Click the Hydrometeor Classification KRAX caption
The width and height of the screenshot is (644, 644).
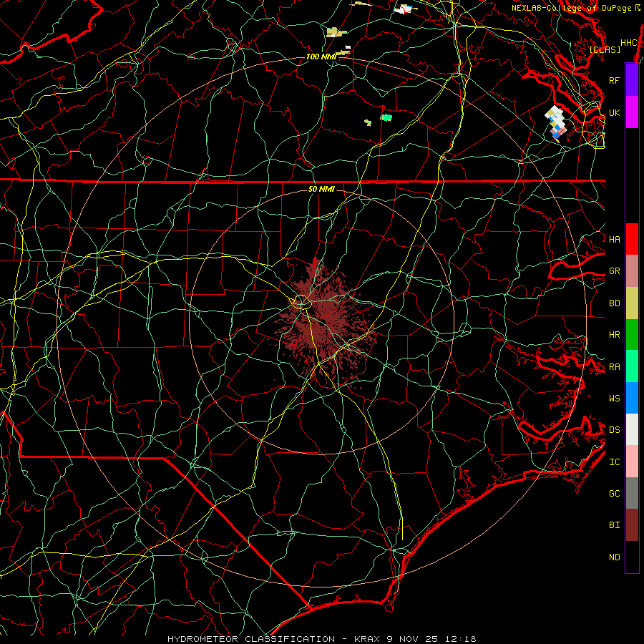pos(321,639)
